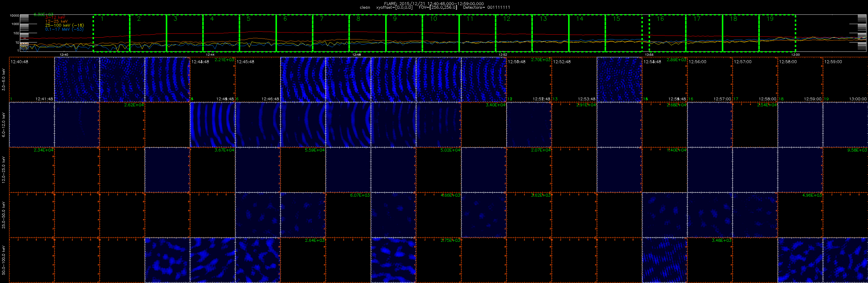Click the 3.48E+03 peak value
Image resolution: width=868 pixels, height=283 pixels.
tap(722, 240)
